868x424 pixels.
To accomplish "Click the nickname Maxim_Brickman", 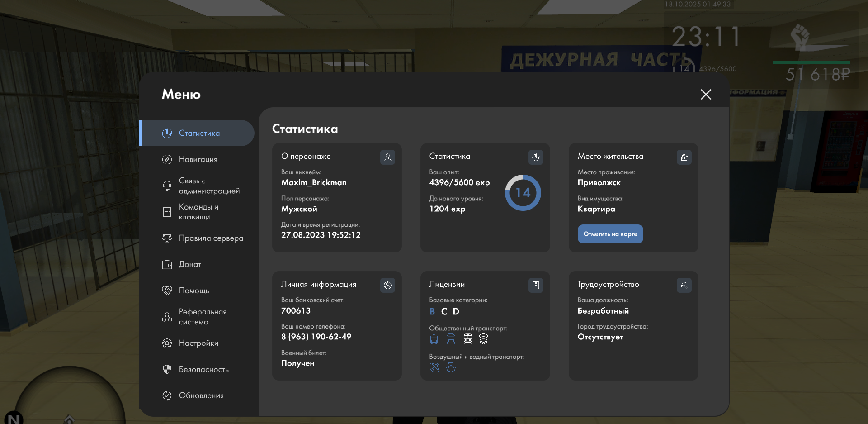I will [314, 182].
